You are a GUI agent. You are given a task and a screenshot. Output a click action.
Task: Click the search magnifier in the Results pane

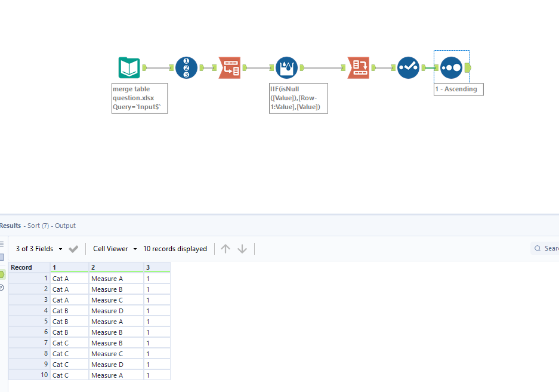click(x=538, y=248)
